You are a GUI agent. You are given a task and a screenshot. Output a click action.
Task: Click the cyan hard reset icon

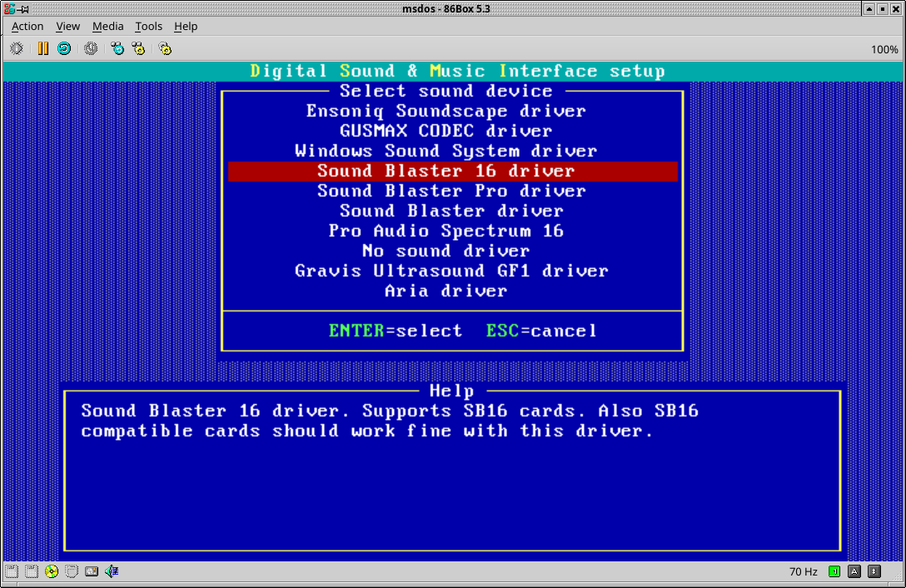(64, 48)
